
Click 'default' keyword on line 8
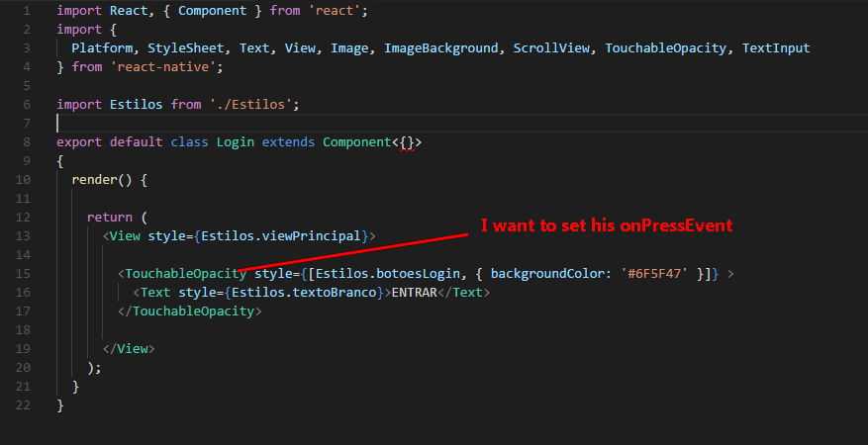coord(137,142)
